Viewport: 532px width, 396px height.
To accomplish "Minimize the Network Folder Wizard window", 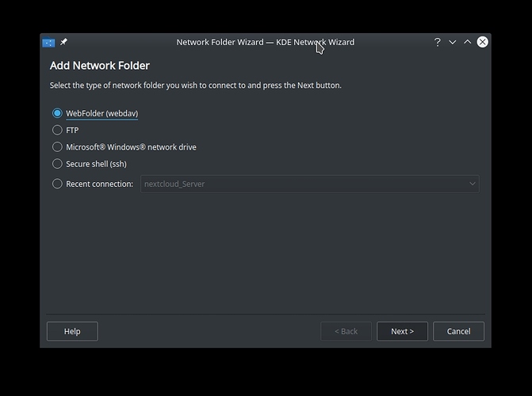I will (452, 42).
